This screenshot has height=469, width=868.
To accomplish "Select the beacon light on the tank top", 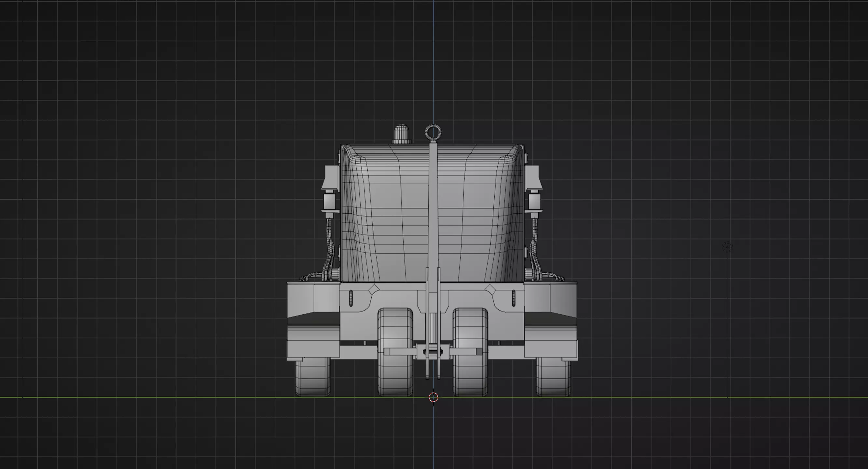I will coord(401,134).
